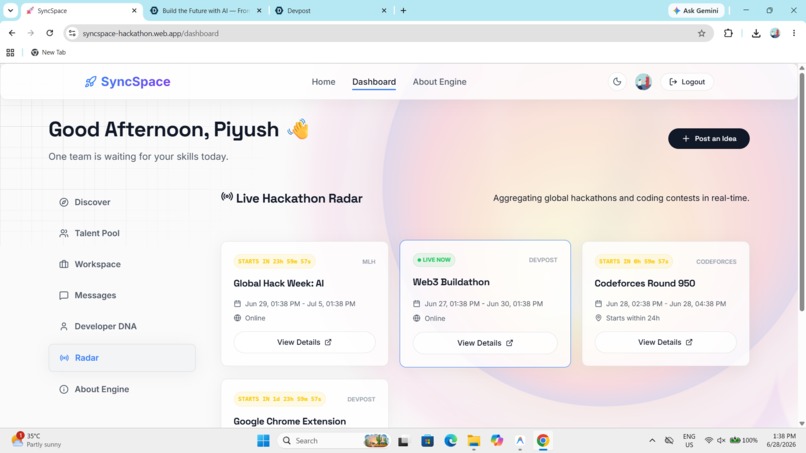View Details for Global Hack Week: AI
Image resolution: width=806 pixels, height=453 pixels.
(x=304, y=342)
